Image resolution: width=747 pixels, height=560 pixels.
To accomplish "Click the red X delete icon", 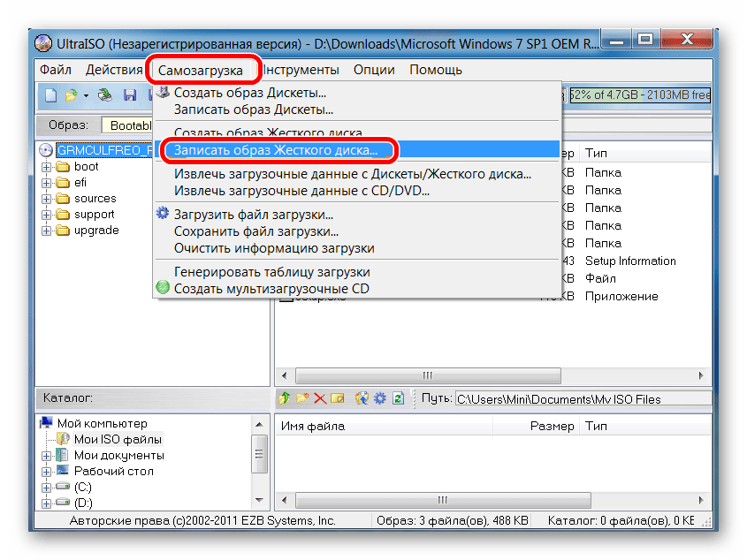I will click(320, 399).
